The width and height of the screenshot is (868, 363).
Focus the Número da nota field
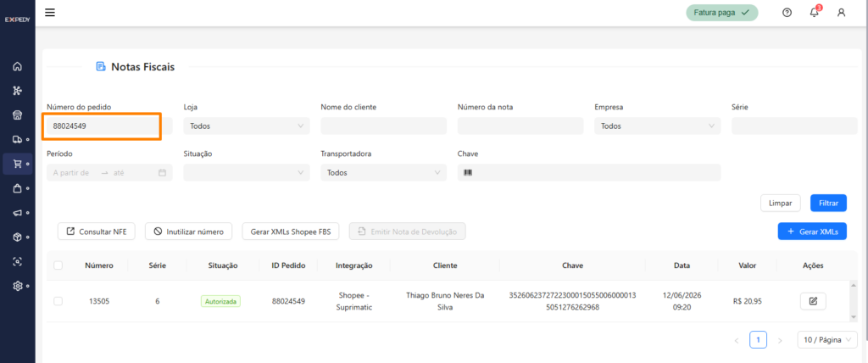click(520, 126)
